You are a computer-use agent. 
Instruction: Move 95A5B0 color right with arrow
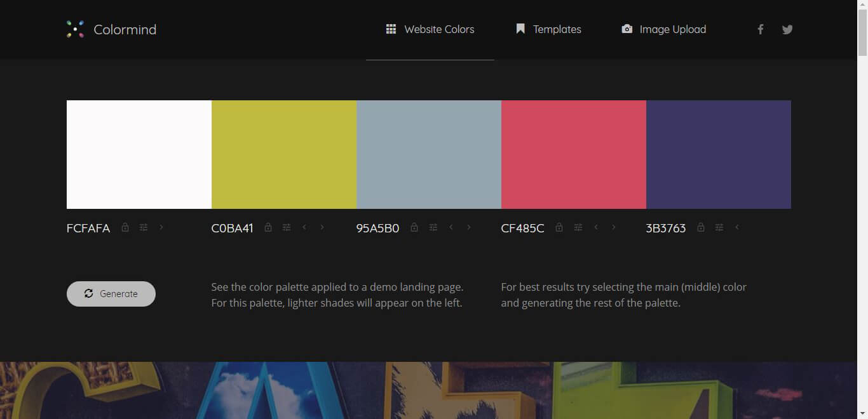pyautogui.click(x=469, y=227)
